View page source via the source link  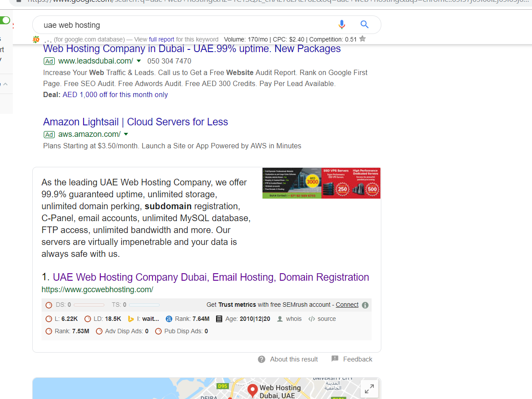pos(327,319)
